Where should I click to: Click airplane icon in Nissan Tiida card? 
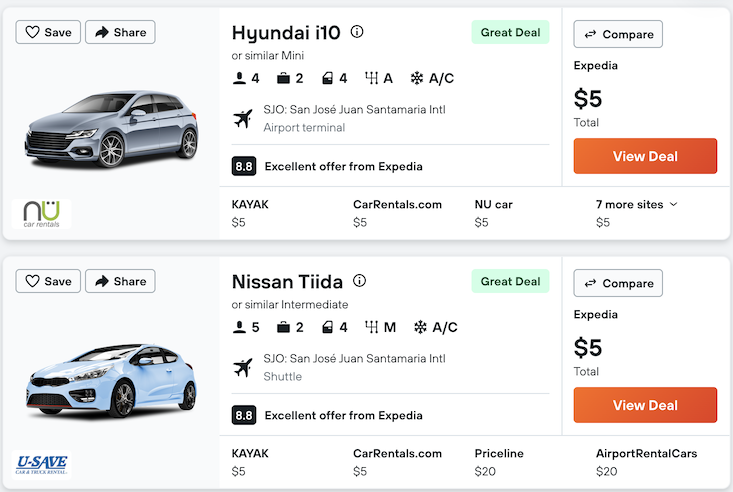tap(243, 368)
